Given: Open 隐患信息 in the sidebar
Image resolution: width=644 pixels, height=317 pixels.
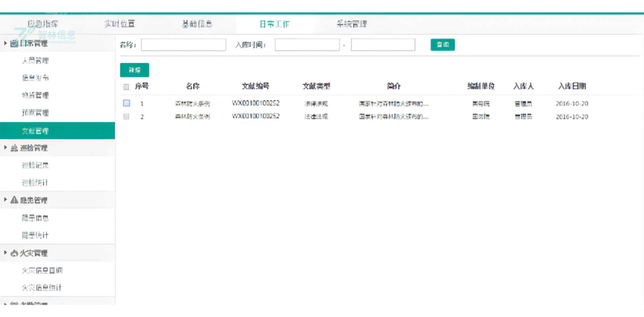Looking at the screenshot, I should click(35, 218).
